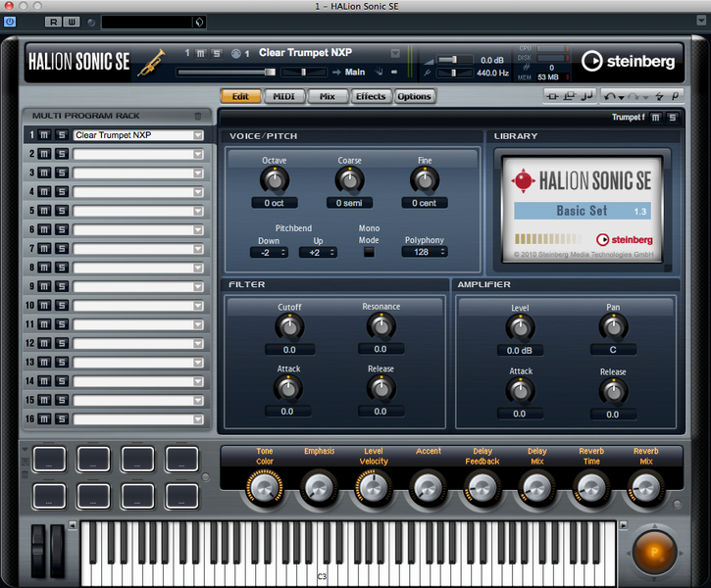The width and height of the screenshot is (711, 588).
Task: Click the Write automation W button
Action: [x=72, y=21]
